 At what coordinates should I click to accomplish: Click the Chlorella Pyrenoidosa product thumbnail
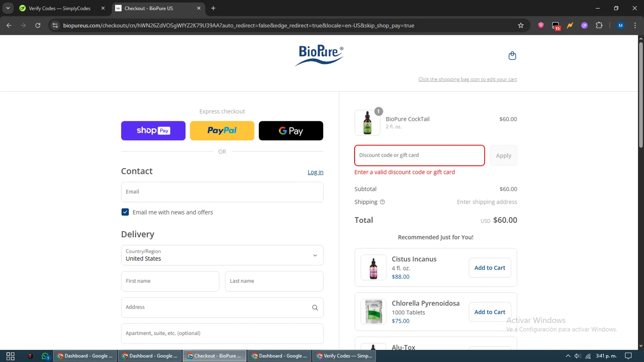[x=373, y=312]
